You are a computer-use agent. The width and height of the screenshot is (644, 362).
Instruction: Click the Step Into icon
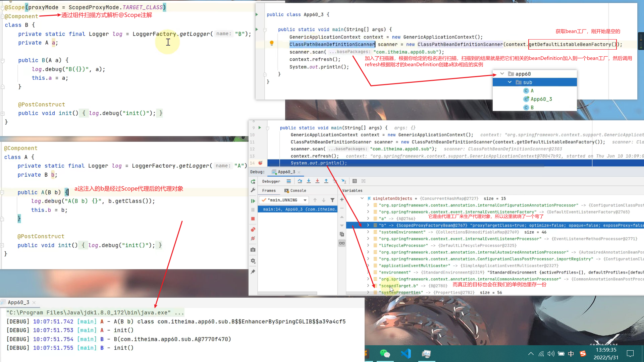pos(309,181)
